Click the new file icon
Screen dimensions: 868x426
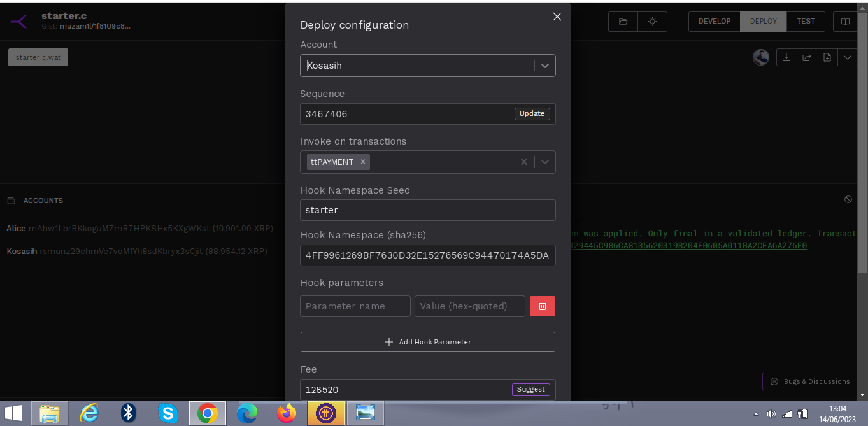coord(827,57)
